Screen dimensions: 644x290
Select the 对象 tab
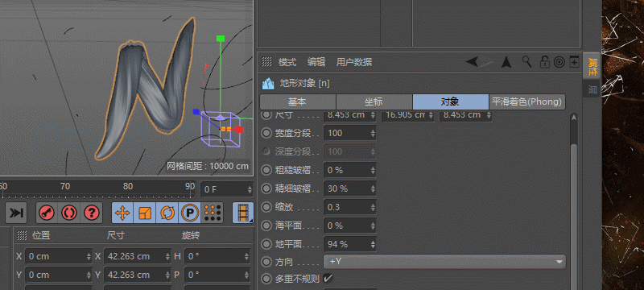pyautogui.click(x=451, y=101)
